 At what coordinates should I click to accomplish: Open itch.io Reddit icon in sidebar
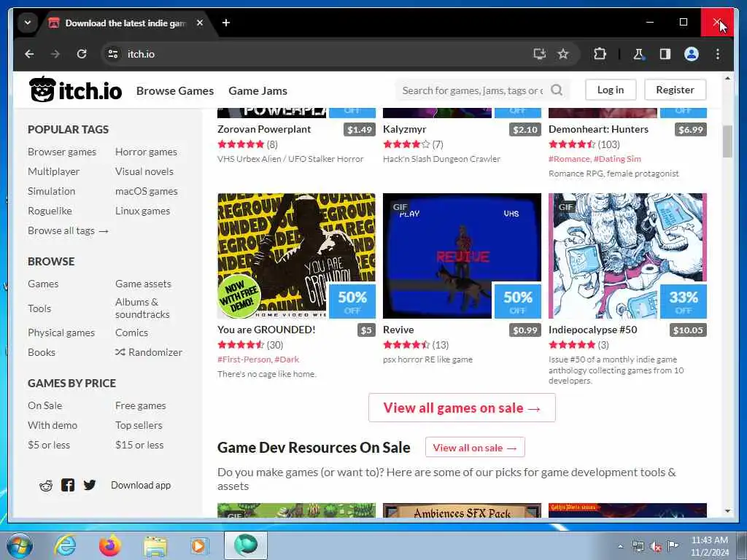(46, 485)
